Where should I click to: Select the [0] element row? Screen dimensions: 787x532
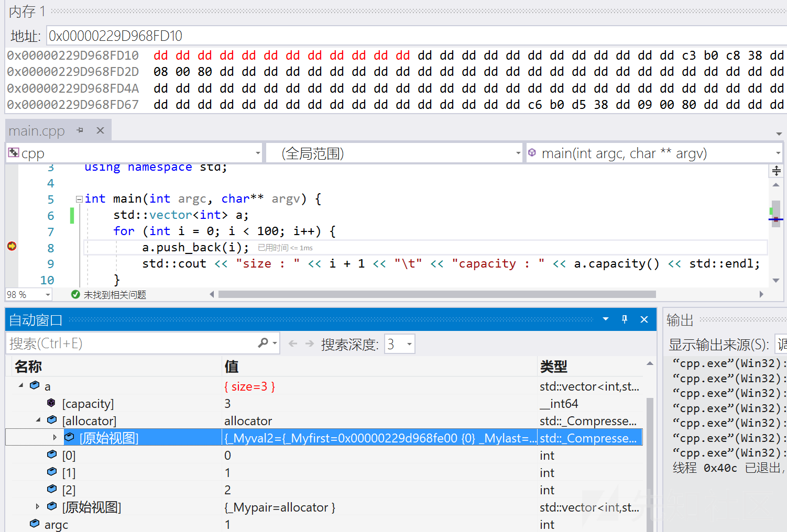tap(324, 455)
